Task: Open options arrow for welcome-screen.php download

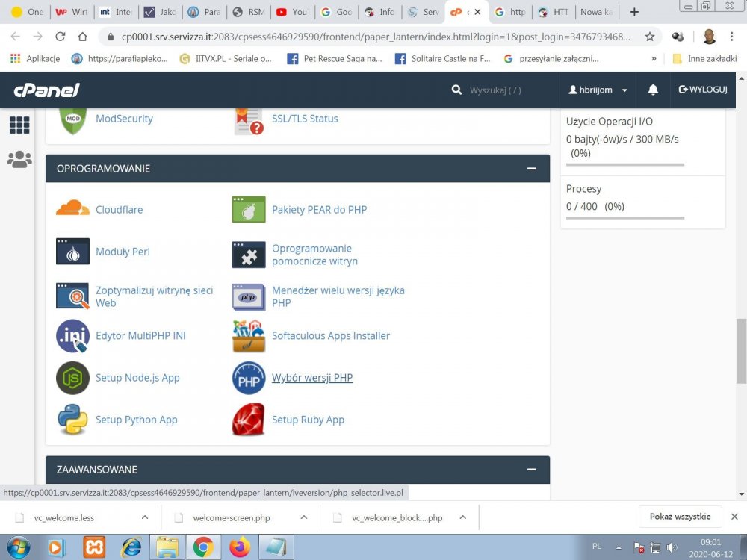Action: 304,517
